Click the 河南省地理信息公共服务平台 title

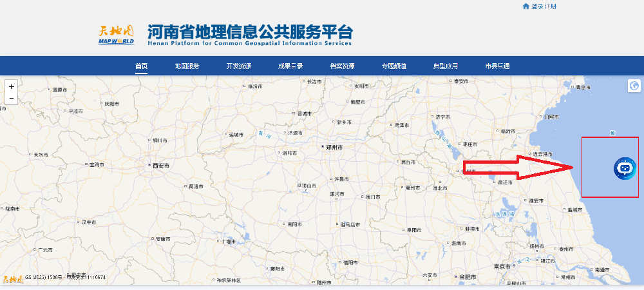pos(250,32)
